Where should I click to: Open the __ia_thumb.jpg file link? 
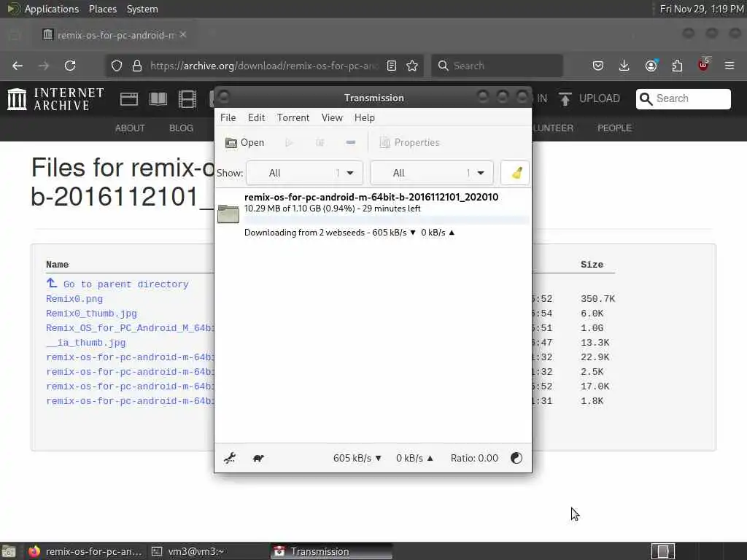coord(86,343)
